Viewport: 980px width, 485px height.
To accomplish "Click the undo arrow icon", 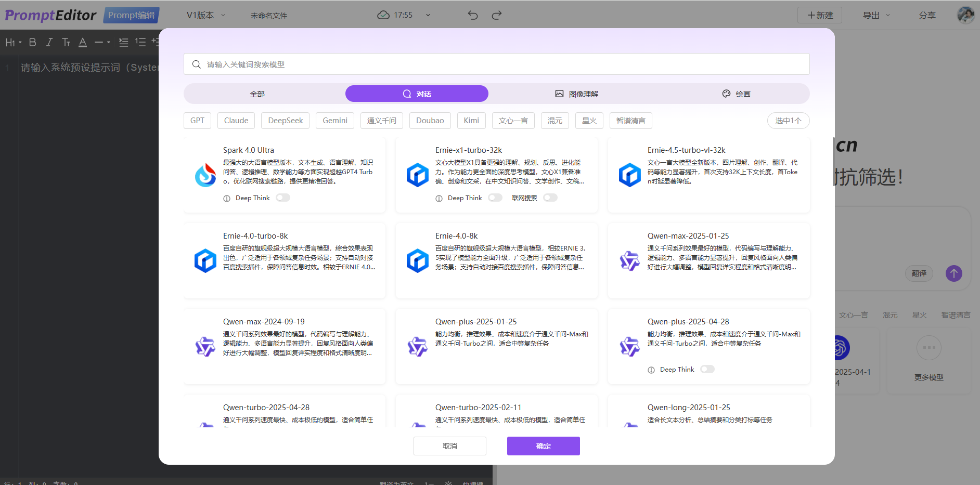I will coord(472,15).
